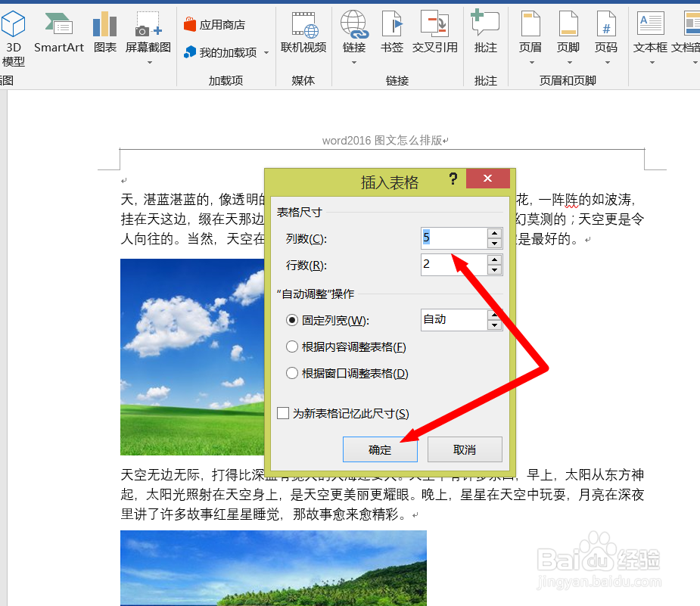The width and height of the screenshot is (700, 606).
Task: Click the 取消 cancel button
Action: pos(465,449)
